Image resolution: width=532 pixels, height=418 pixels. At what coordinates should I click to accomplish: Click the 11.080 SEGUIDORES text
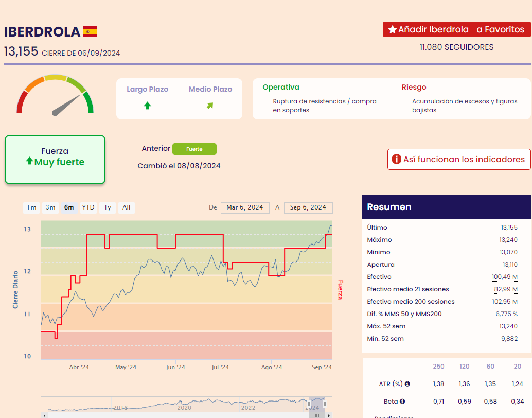pos(456,47)
